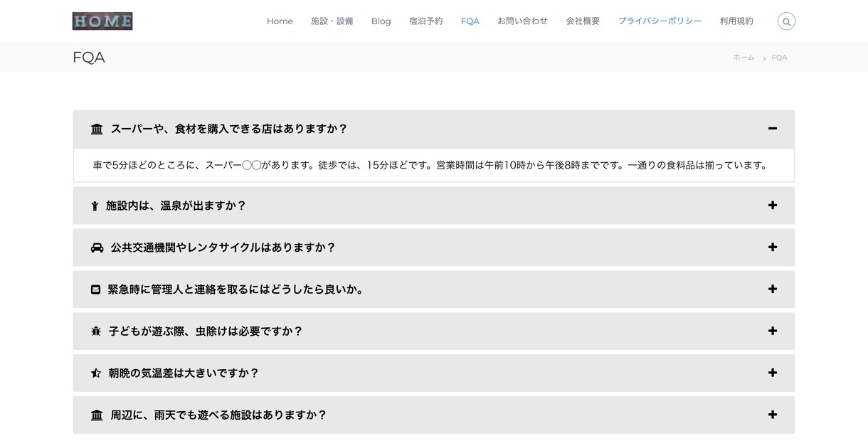Collapse the スーパー question with minus icon
Image resolution: width=868 pixels, height=441 pixels.
tap(773, 129)
